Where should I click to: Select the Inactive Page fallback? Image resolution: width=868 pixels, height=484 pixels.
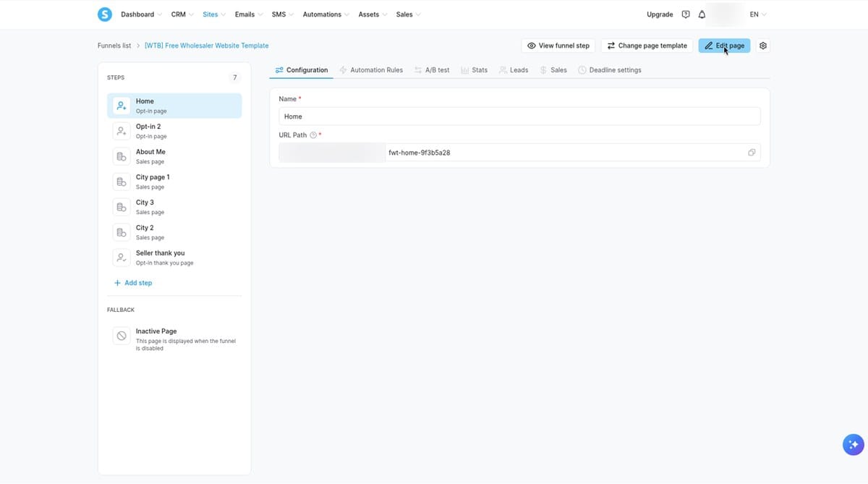coord(174,339)
